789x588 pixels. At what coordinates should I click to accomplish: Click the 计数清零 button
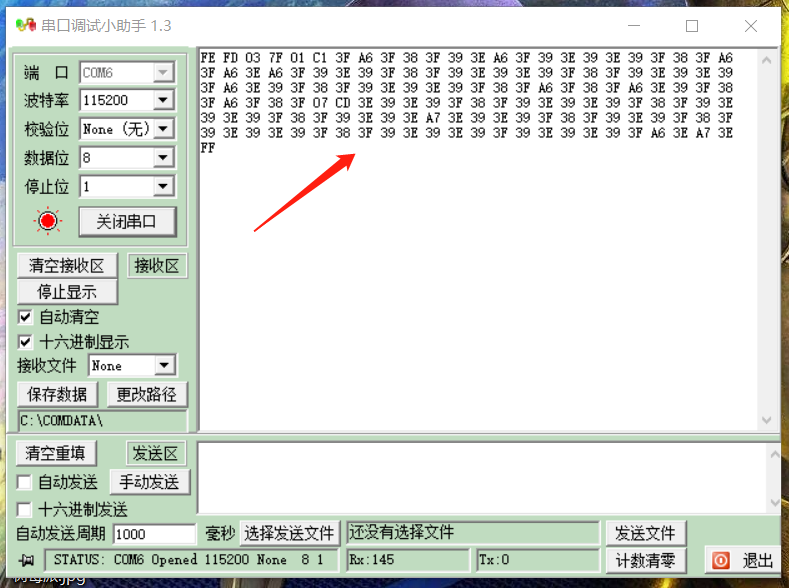tap(646, 560)
